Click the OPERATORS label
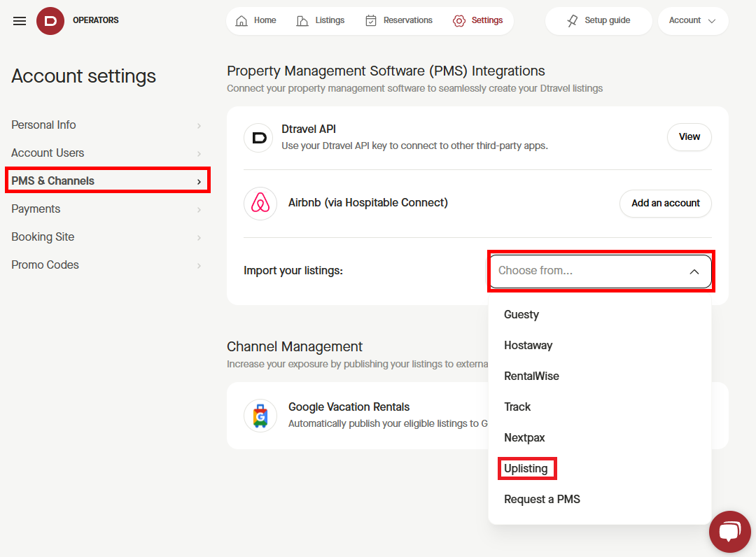 point(95,20)
